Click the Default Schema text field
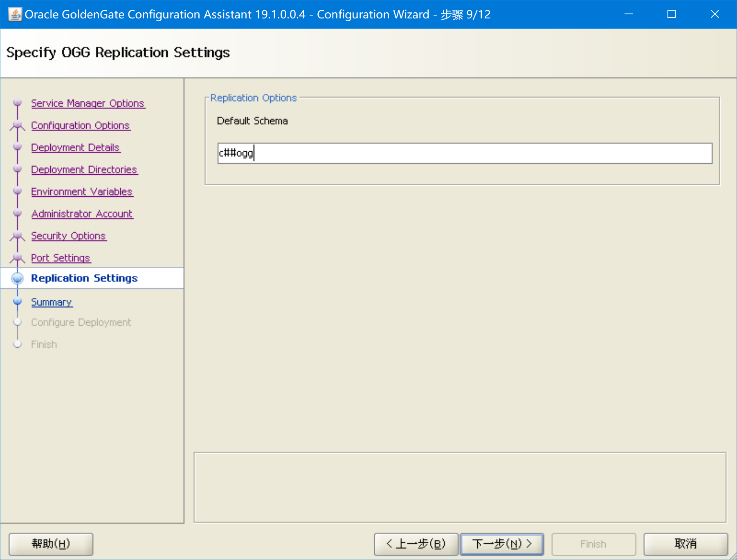 coord(465,153)
